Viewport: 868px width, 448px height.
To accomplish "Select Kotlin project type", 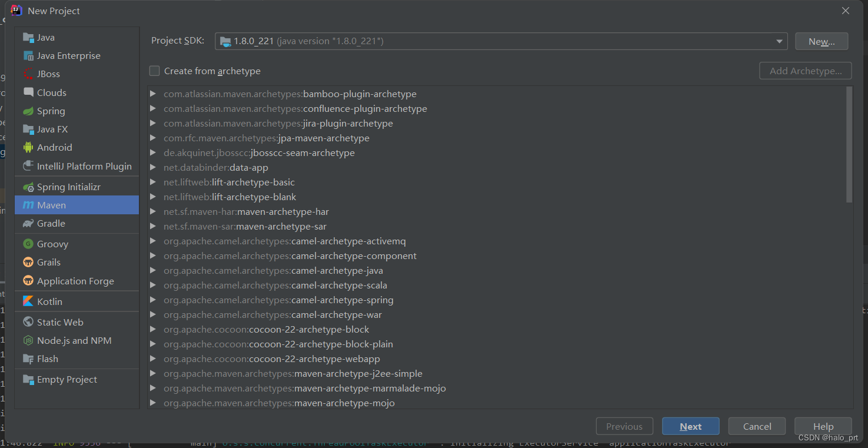I will (77, 301).
